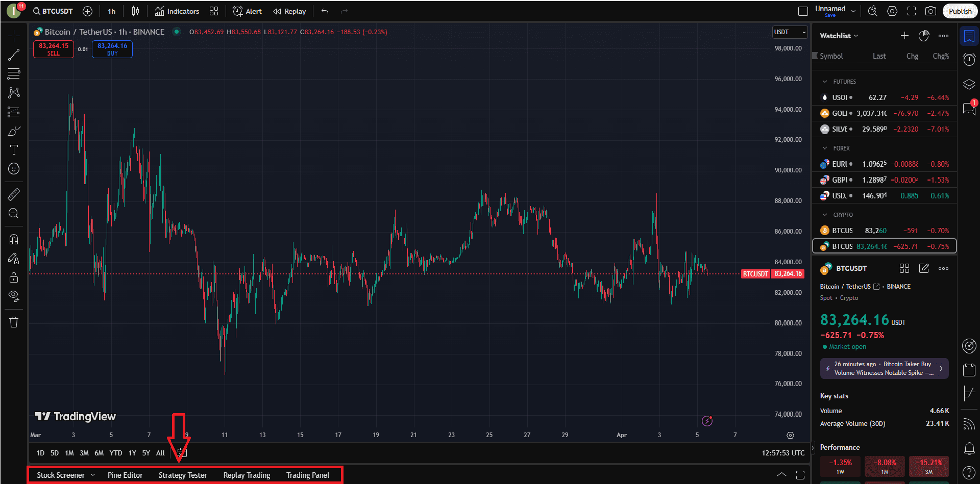Set chart range to 1D
The image size is (980, 484).
click(x=40, y=453)
